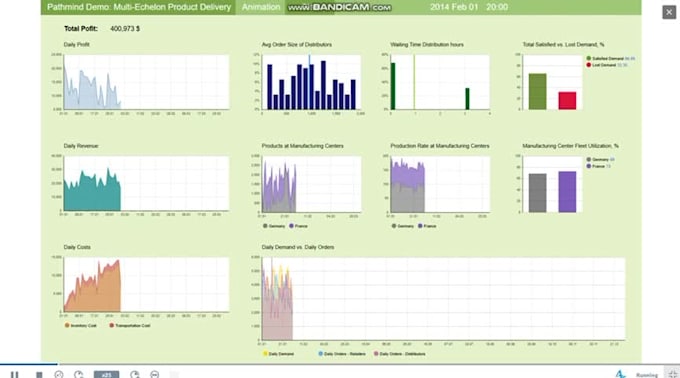
Task: Toggle Germany legend under Production Rate chart
Action: point(402,226)
